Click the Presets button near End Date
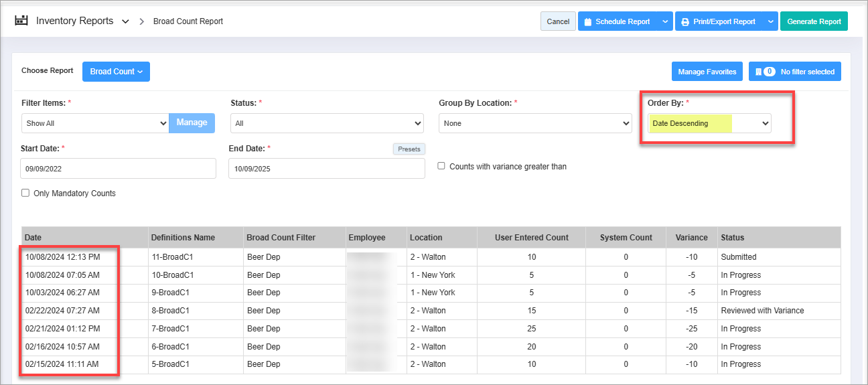Image resolution: width=868 pixels, height=385 pixels. point(409,149)
